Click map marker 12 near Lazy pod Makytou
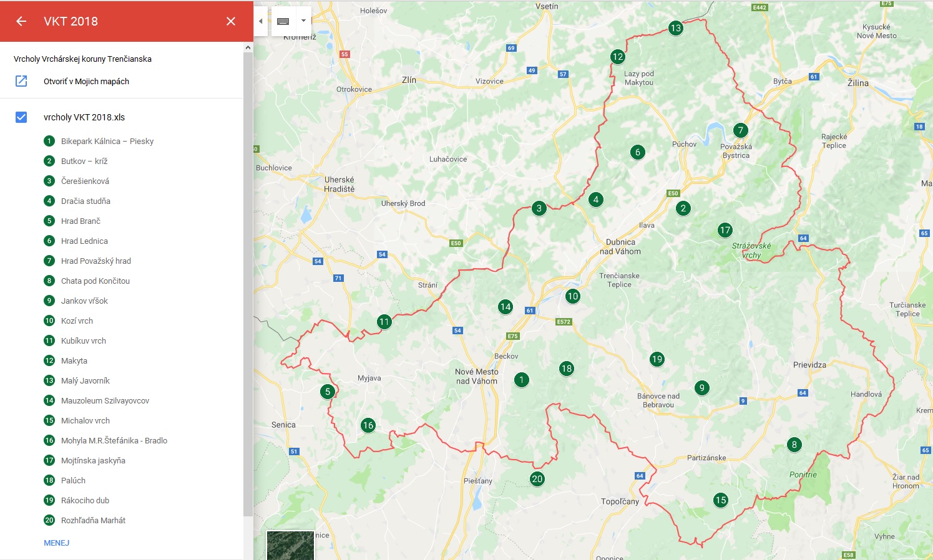The width and height of the screenshot is (933, 560). [618, 57]
